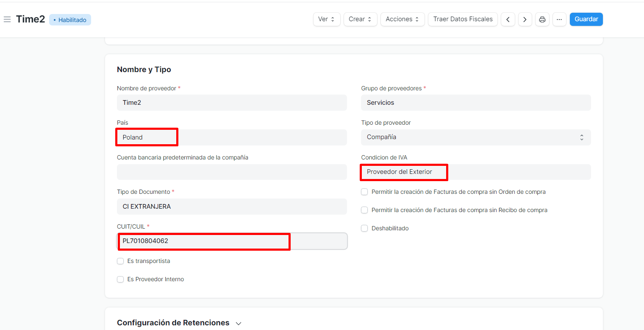Open the ellipsis more-options menu

click(559, 19)
